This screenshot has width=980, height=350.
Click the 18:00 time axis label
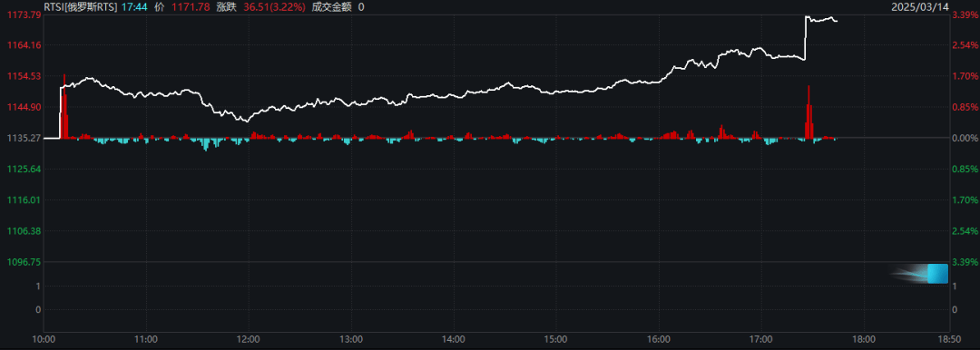[x=863, y=339]
